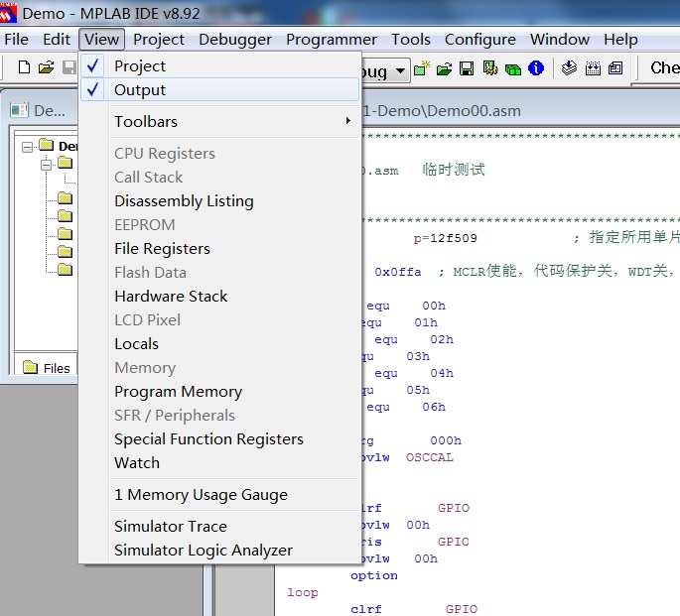680x616 pixels.
Task: Open the build configuration Debug dropdown
Action: pyautogui.click(x=400, y=70)
